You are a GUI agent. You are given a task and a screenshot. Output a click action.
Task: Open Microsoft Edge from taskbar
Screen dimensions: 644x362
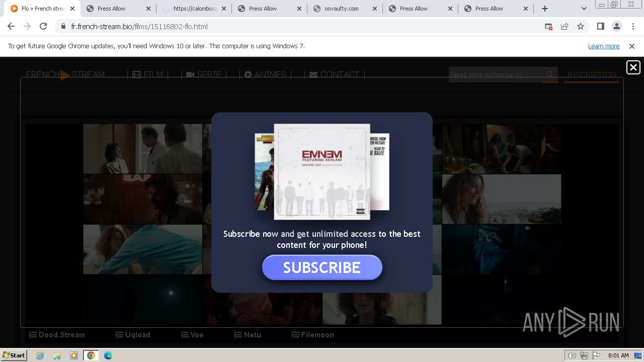point(108,355)
